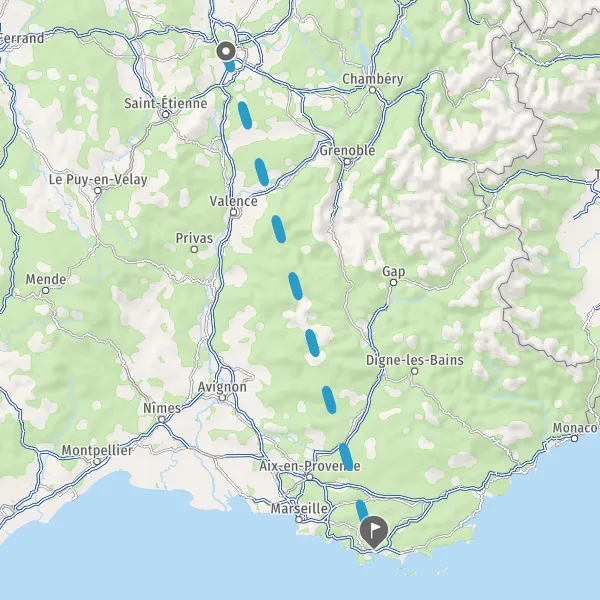Click the Gap city marker
600x600 pixels.
point(393,282)
